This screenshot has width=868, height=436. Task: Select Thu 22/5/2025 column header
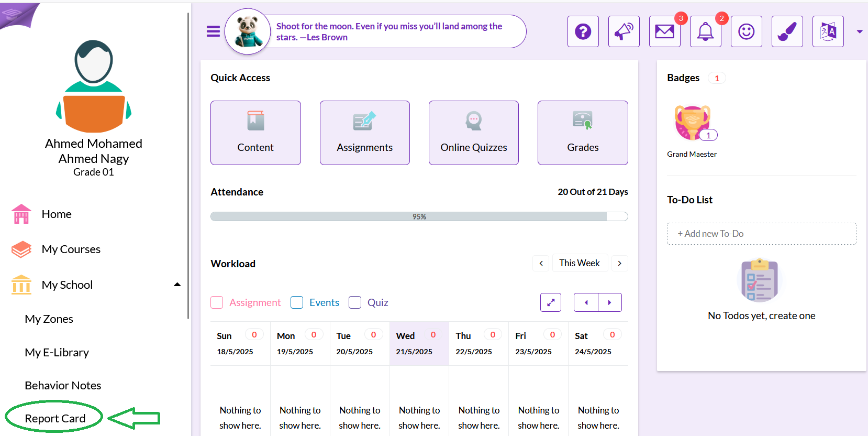click(x=479, y=343)
